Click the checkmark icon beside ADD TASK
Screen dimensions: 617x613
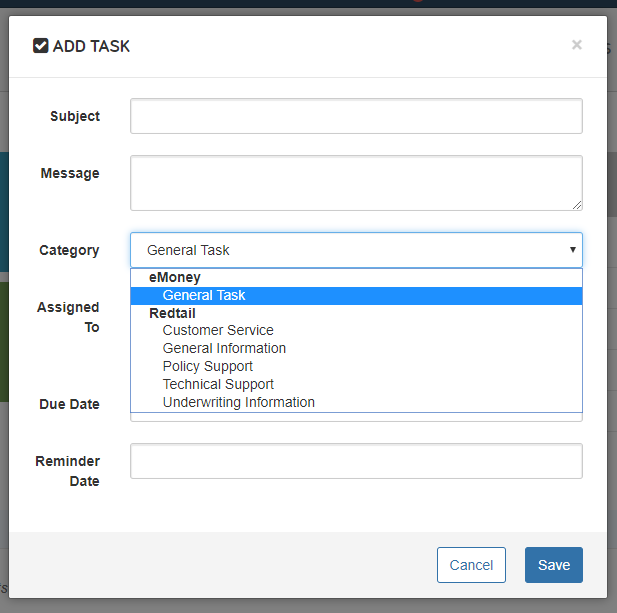point(41,46)
